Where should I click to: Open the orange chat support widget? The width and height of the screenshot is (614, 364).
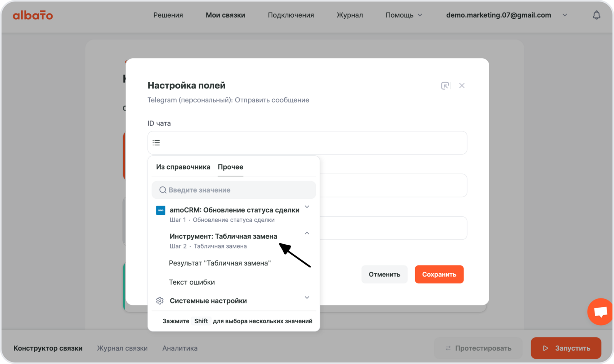tap(601, 311)
